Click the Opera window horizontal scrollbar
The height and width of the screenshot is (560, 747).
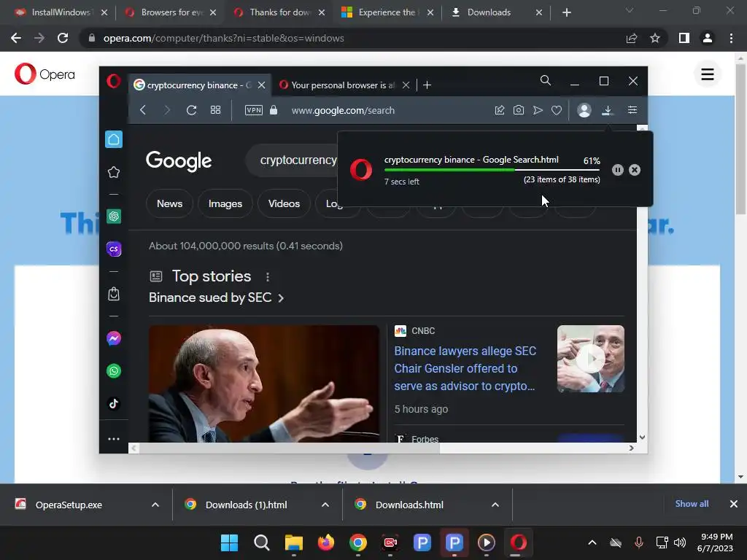pos(290,448)
